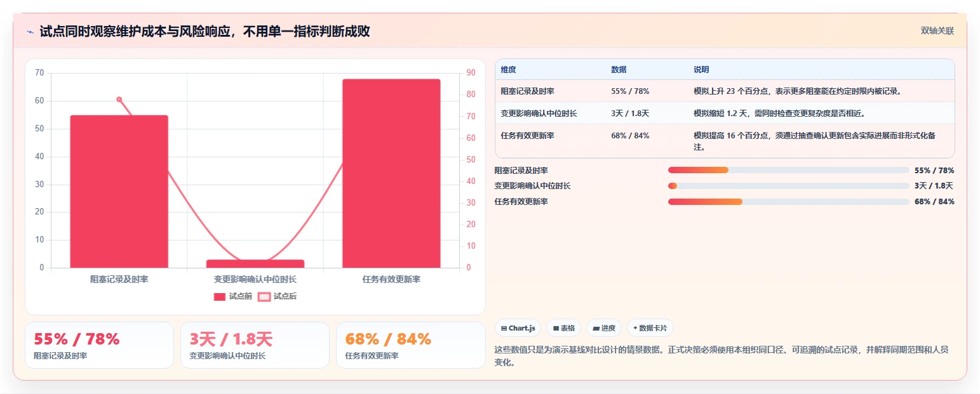
Task: Click the 模拟提高 16 个百分点 description
Action: pos(815,141)
